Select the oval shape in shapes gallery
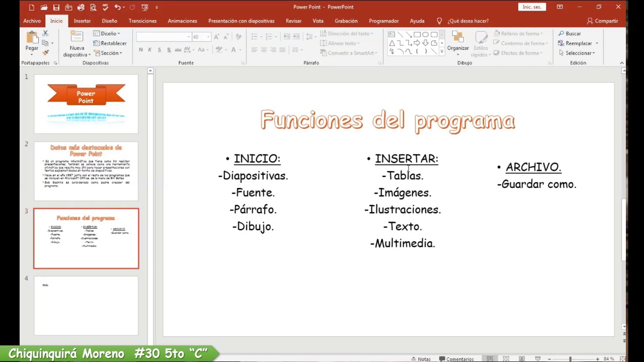The height and width of the screenshot is (362, 644). (426, 34)
